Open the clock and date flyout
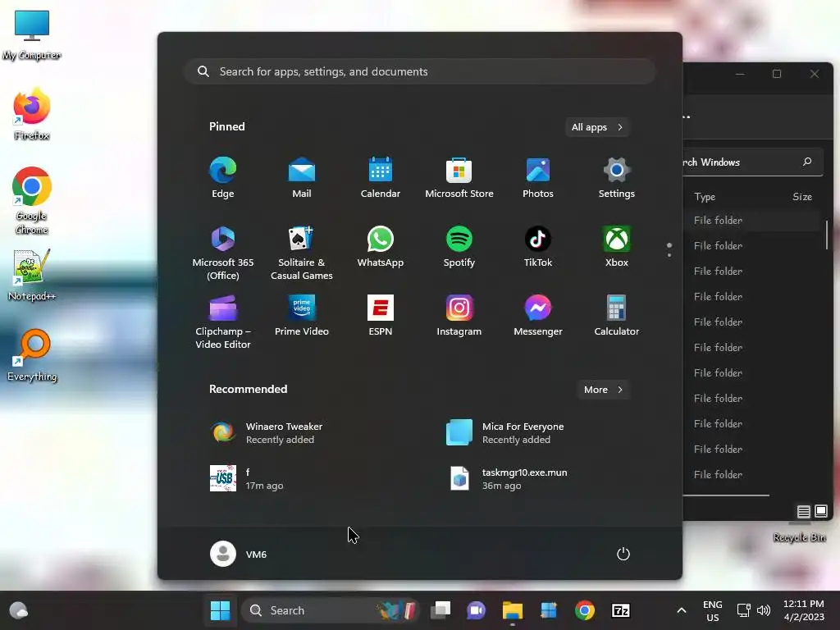The width and height of the screenshot is (840, 630). point(804,610)
